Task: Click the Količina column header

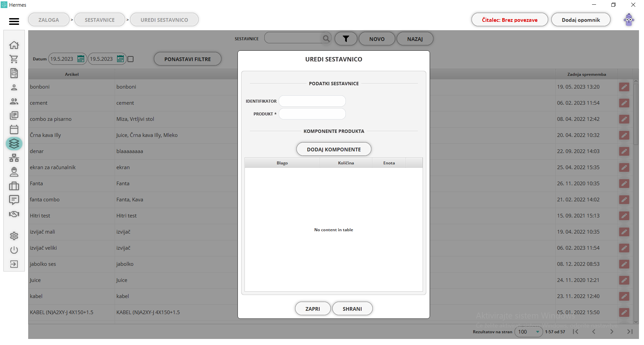Action: [x=346, y=163]
